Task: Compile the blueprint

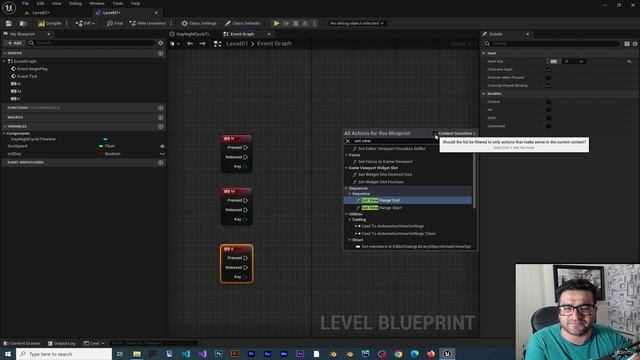Action: (x=50, y=23)
